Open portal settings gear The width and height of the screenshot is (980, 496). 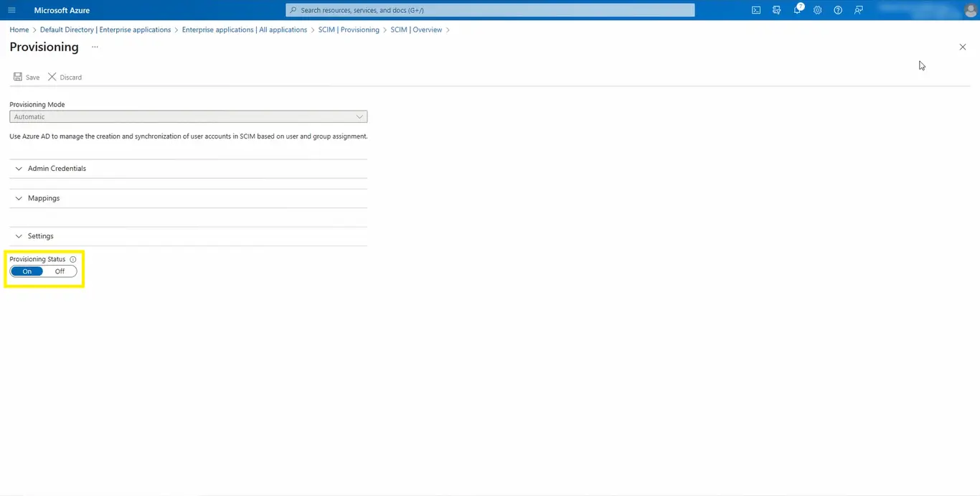pyautogui.click(x=817, y=10)
